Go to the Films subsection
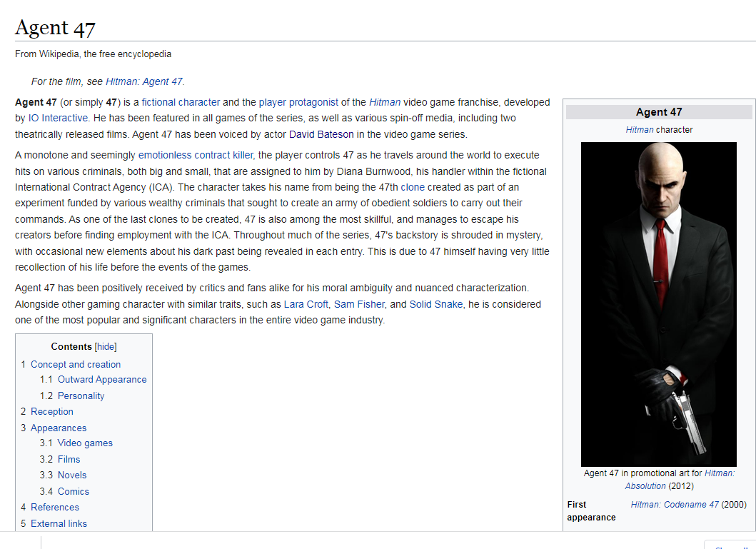756x549 pixels. tap(69, 459)
